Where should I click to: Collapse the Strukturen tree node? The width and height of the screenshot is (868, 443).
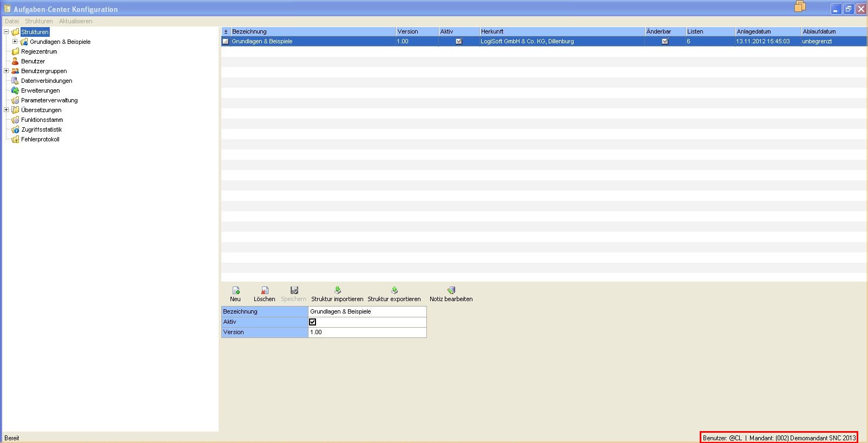[x=6, y=32]
